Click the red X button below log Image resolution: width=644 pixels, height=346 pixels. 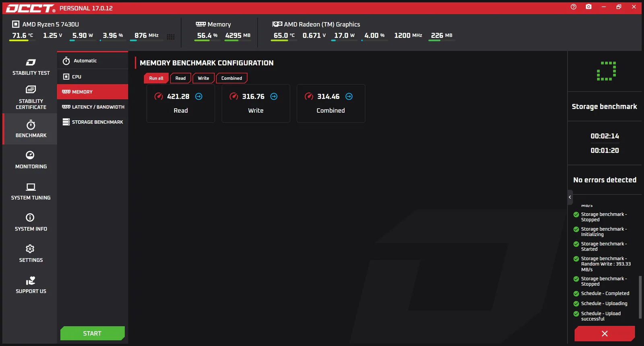(605, 334)
